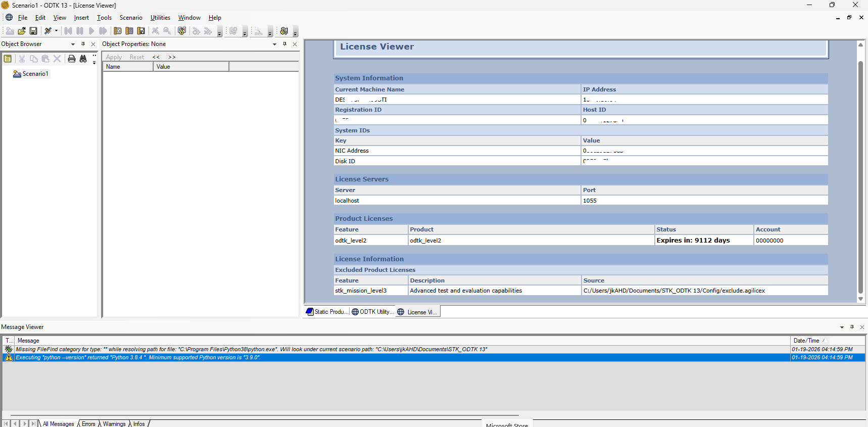Image resolution: width=868 pixels, height=427 pixels.
Task: Click the second greyed gears utility icon
Action: pos(208,31)
